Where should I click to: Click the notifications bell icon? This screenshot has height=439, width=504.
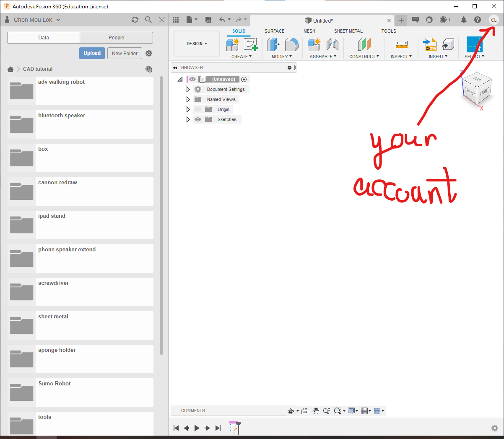tap(463, 20)
